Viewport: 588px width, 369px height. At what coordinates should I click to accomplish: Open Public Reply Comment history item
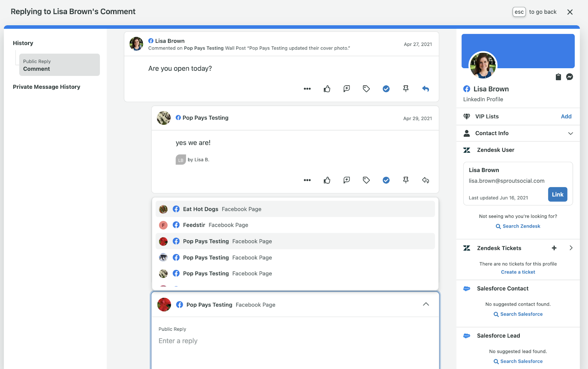point(60,65)
